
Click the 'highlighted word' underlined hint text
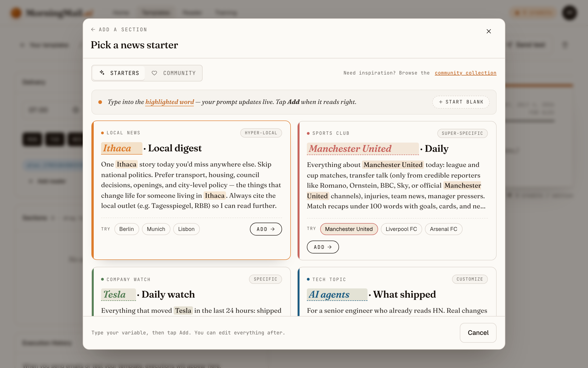coord(170,102)
